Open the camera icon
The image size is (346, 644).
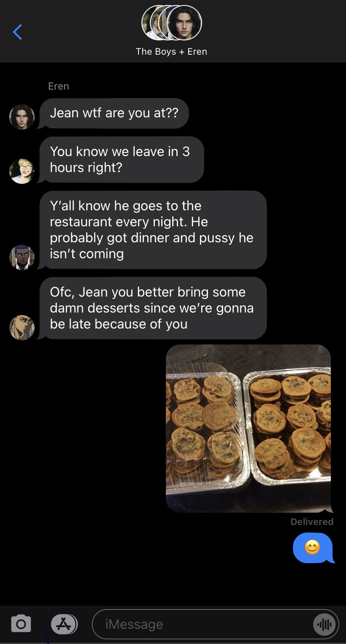click(21, 623)
